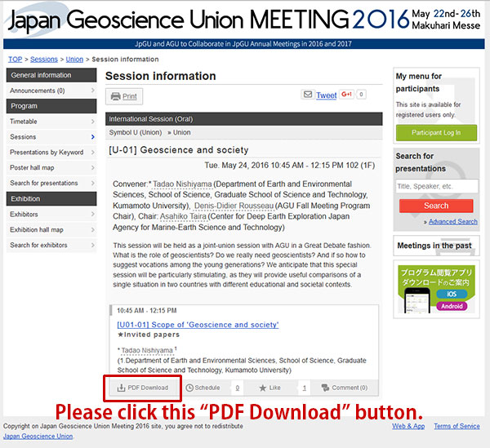
Task: Click the Terms of Service footer link
Action: pos(457,426)
